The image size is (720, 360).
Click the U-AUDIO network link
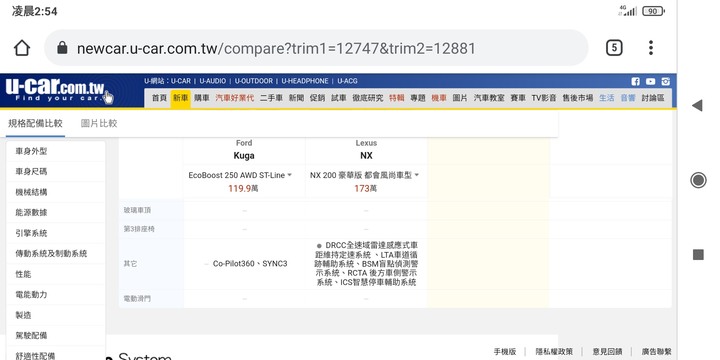point(213,81)
